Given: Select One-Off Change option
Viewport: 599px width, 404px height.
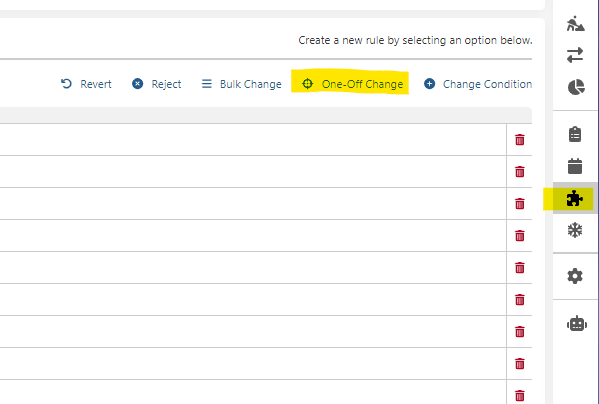Looking at the screenshot, I should coord(352,84).
